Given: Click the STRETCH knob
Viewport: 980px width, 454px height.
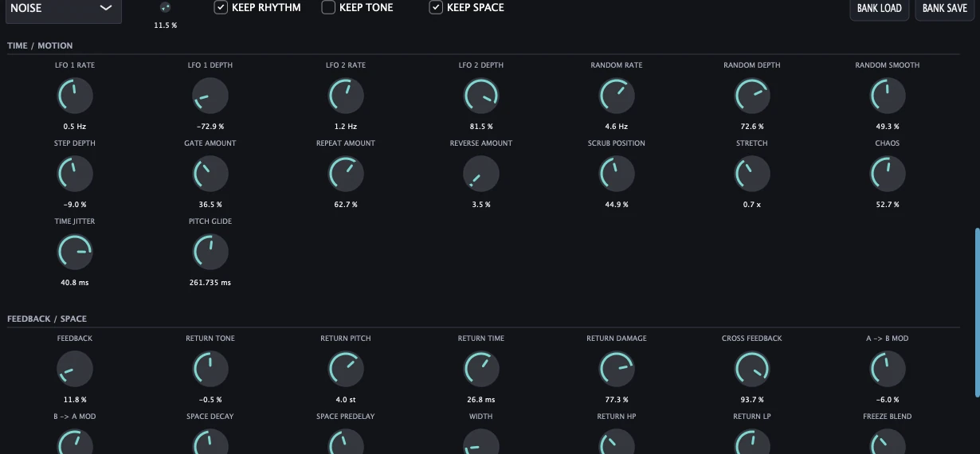Looking at the screenshot, I should pos(752,174).
